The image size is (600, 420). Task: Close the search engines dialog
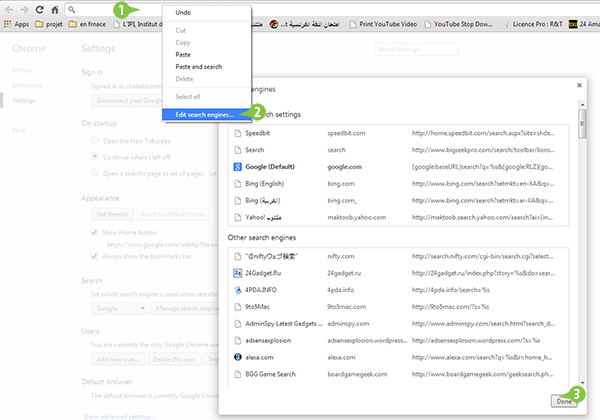[579, 85]
